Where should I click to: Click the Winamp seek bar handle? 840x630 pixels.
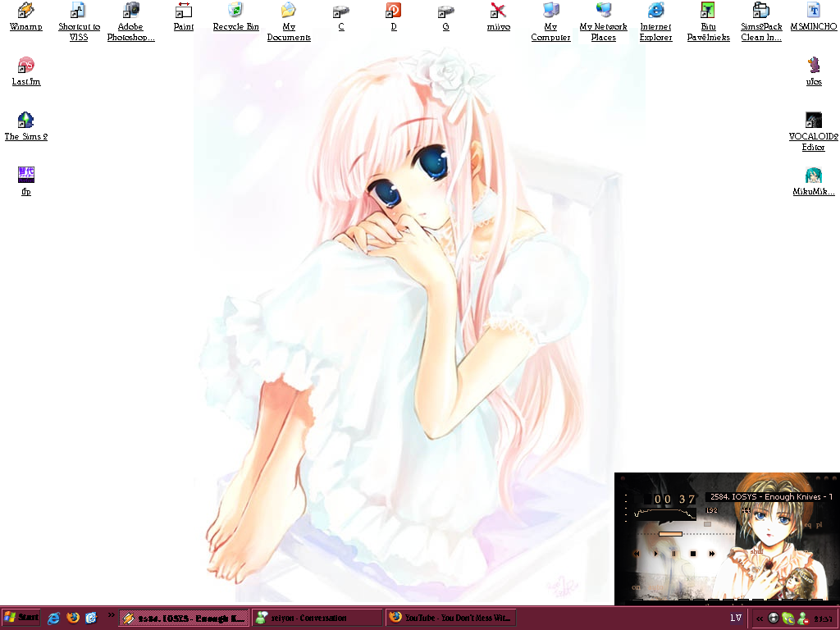coord(671,534)
